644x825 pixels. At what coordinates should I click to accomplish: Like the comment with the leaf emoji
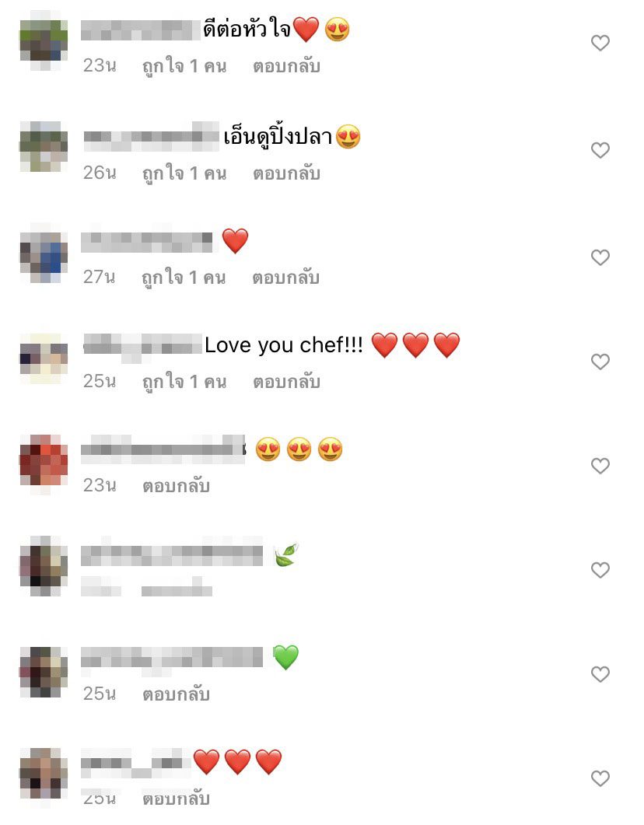600,570
